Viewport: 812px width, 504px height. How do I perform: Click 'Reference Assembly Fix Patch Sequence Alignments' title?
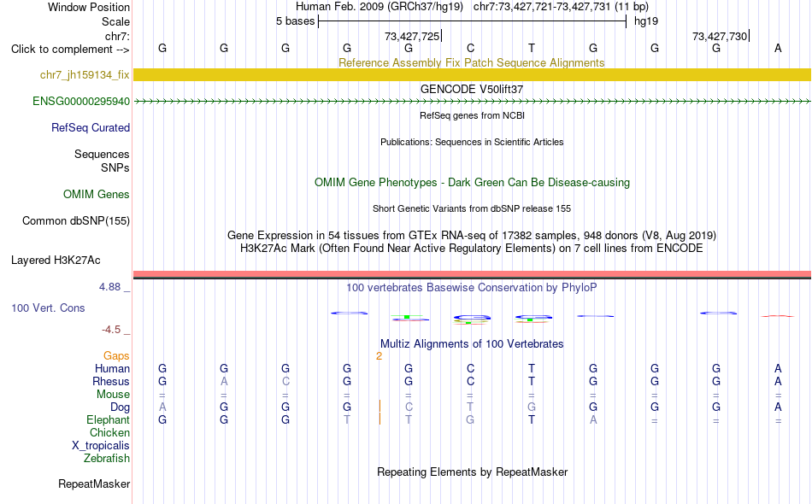472,62
